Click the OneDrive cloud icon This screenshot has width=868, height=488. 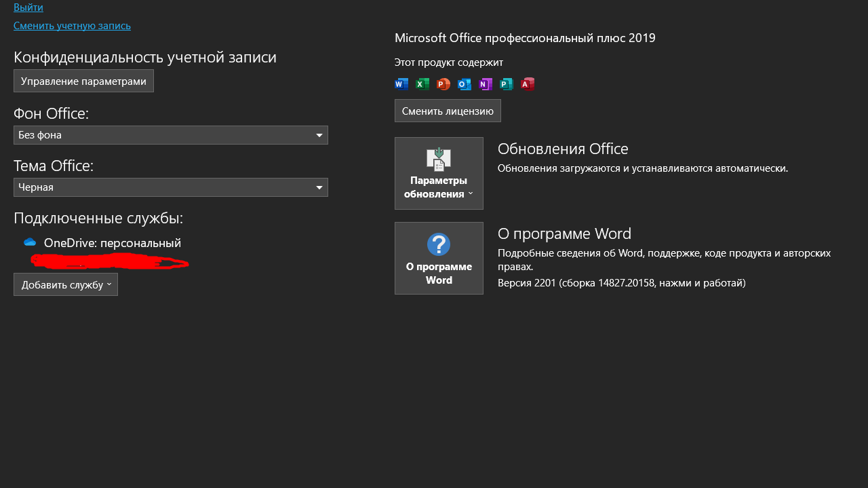29,242
